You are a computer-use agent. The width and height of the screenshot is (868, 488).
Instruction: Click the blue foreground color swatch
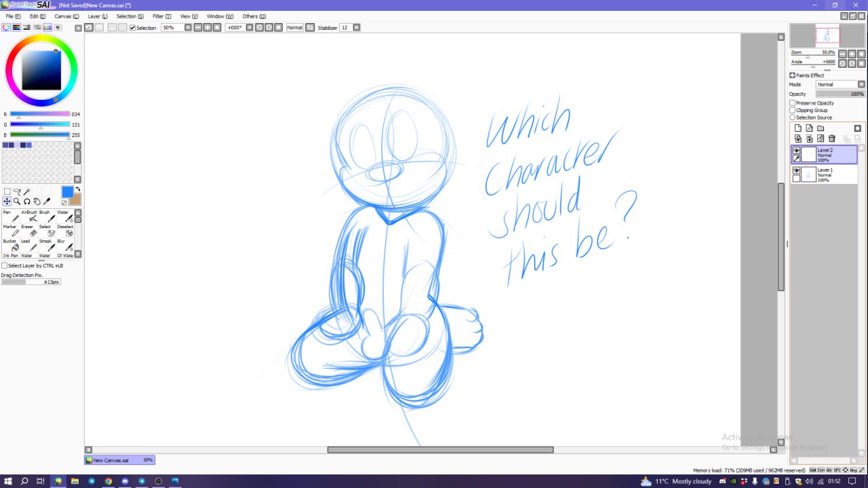coord(68,192)
